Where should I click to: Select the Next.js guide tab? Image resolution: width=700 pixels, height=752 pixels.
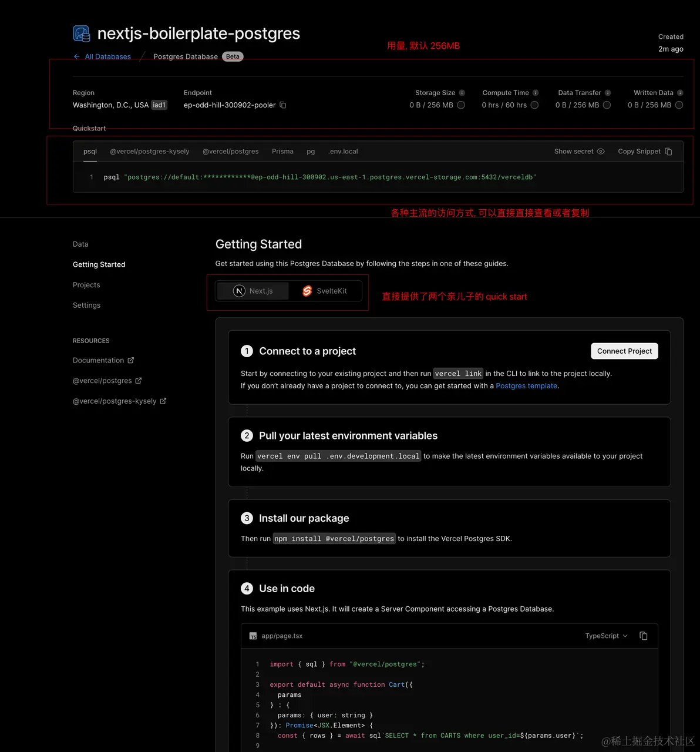click(x=253, y=291)
